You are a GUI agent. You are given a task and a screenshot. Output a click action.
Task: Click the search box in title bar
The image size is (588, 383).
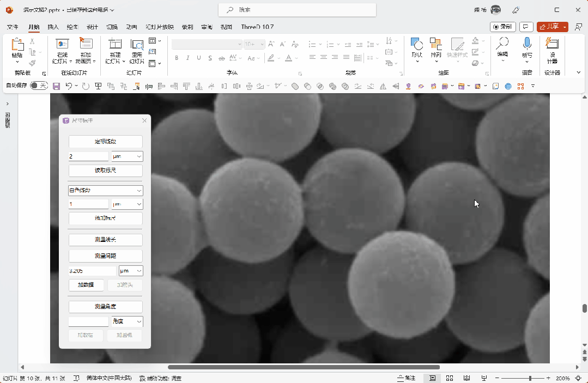[298, 10]
